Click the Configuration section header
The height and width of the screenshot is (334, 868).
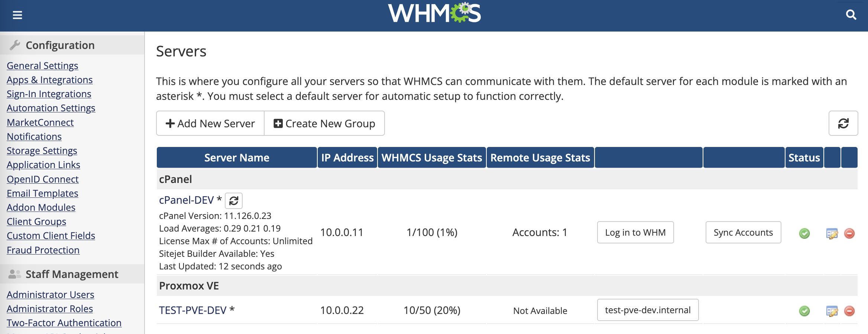(x=60, y=45)
